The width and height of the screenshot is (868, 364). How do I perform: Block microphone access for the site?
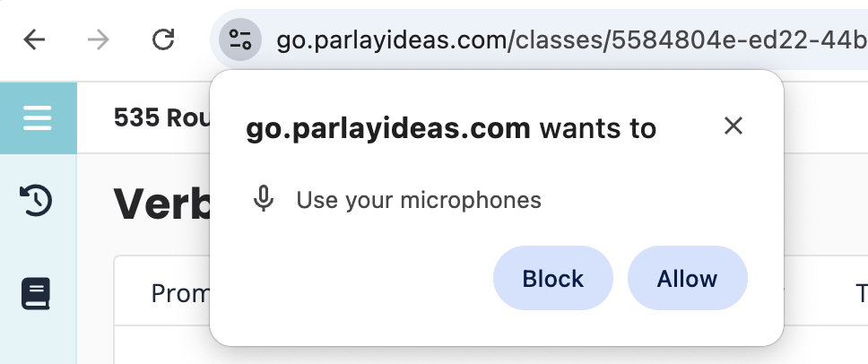coord(552,278)
